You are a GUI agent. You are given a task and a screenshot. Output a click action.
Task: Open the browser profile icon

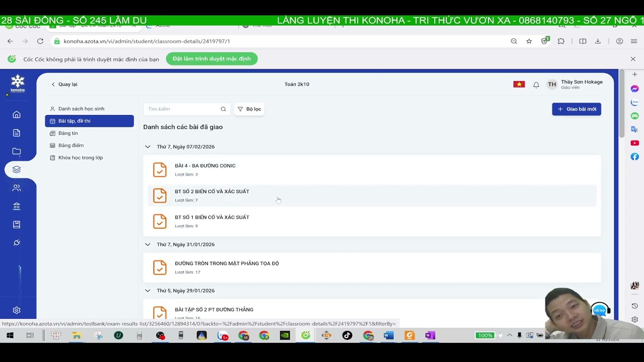pos(619,41)
